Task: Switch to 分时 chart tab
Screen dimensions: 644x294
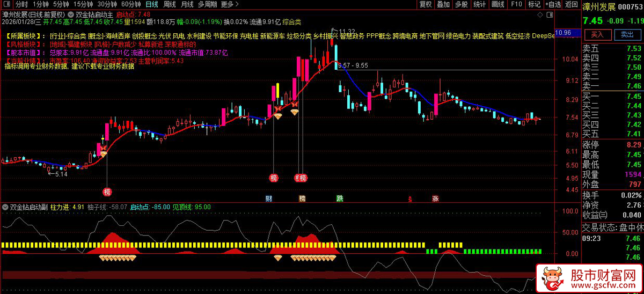Action: point(21,4)
